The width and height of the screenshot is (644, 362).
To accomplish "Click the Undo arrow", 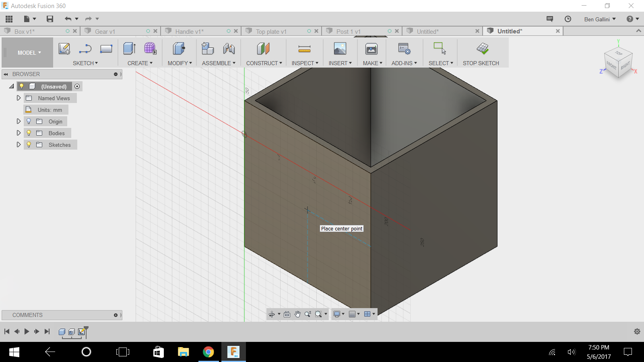I will point(68,19).
